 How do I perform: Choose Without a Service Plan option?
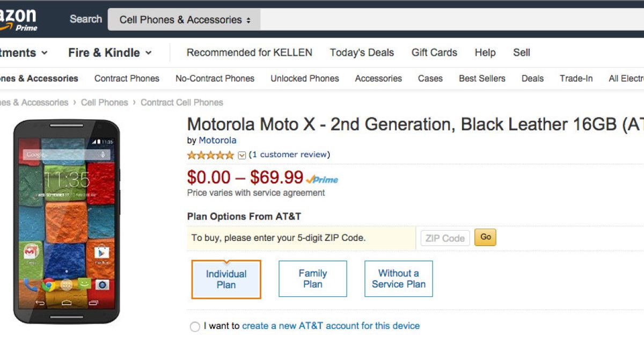tap(398, 279)
